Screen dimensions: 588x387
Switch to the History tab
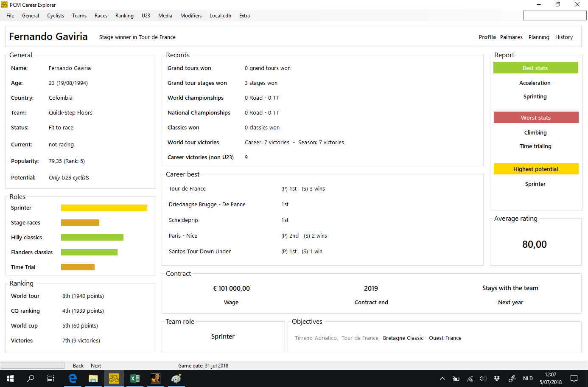pyautogui.click(x=564, y=37)
